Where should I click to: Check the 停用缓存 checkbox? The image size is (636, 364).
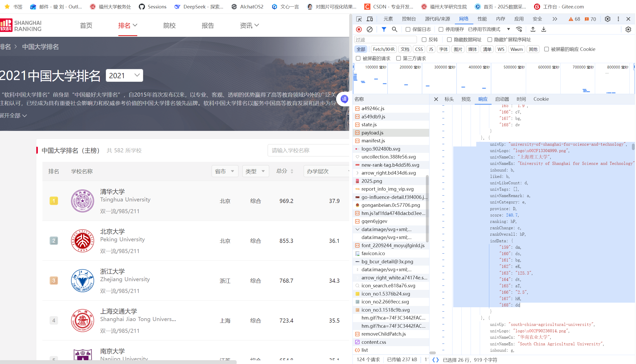pos(441,29)
